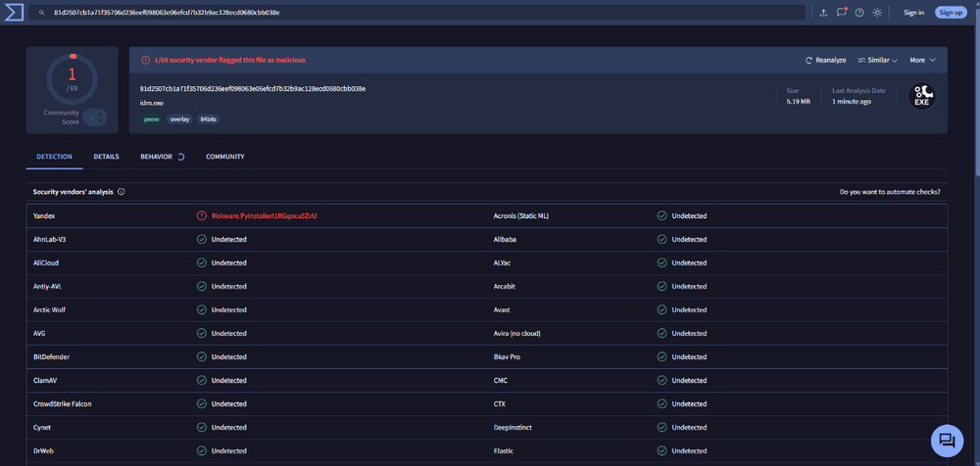Image resolution: width=980 pixels, height=466 pixels.
Task: Click the file hash text in summary card
Action: pyautogui.click(x=253, y=89)
